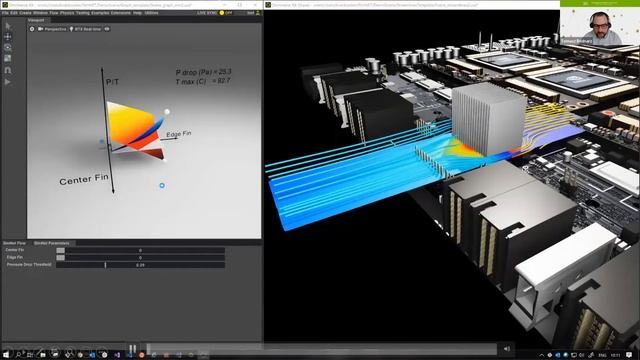Open Task View on the taskbar
640x360 pixels.
30,355
